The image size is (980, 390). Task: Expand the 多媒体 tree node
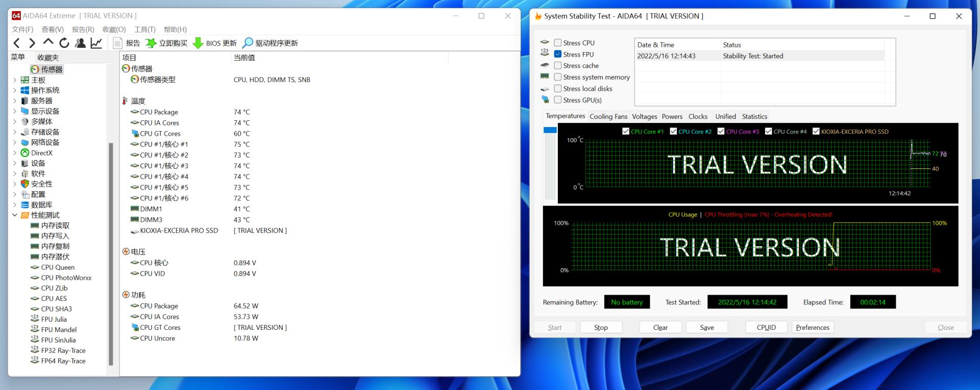coord(14,122)
